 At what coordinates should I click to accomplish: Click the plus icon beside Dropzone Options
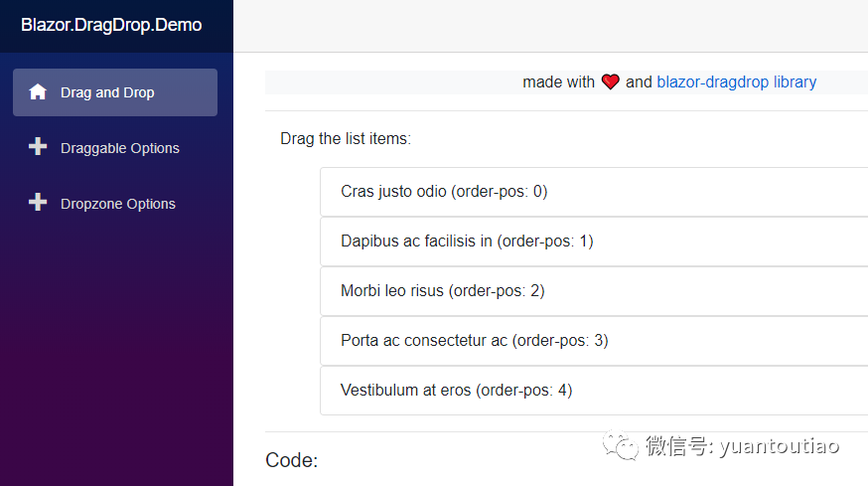tap(38, 203)
